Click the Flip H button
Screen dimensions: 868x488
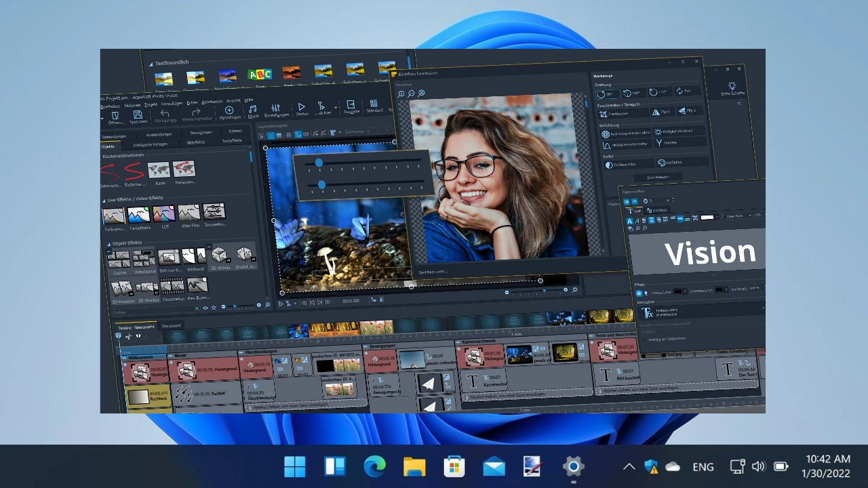click(663, 112)
